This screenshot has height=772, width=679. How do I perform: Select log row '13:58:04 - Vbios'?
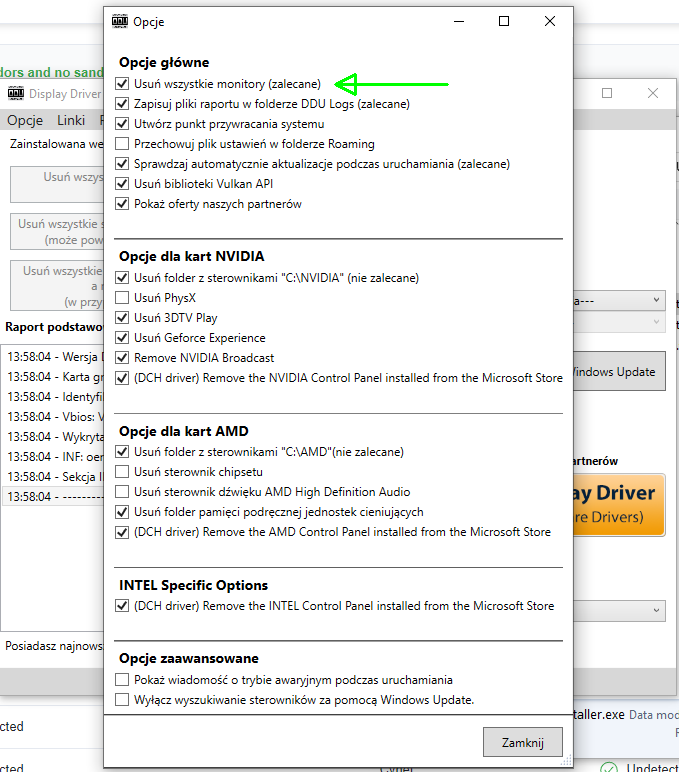point(53,417)
